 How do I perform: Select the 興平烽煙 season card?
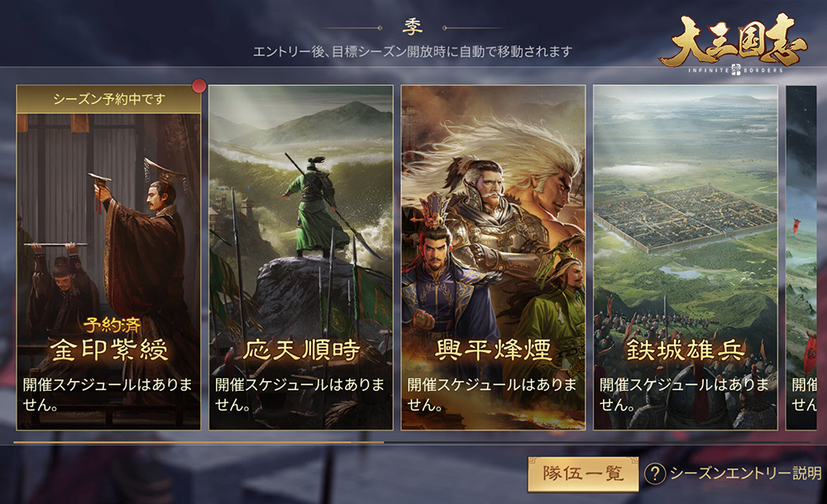pyautogui.click(x=493, y=257)
